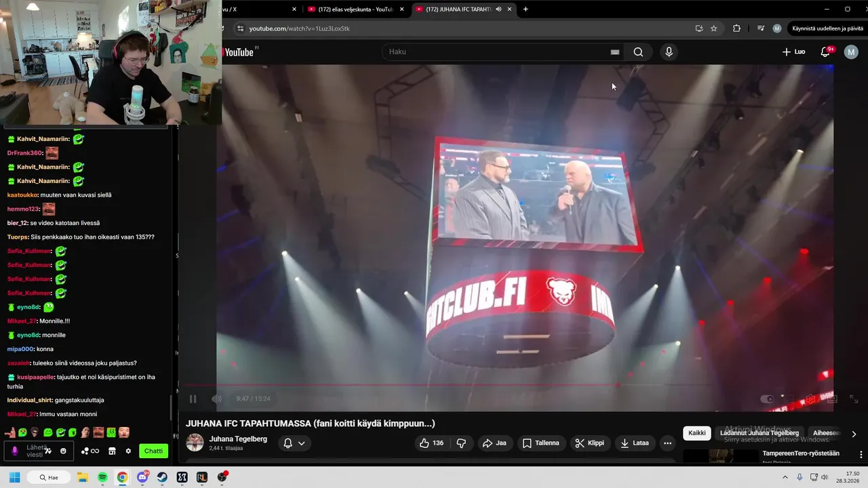Screen dimensions: 868x488
Task: Open Juhana Tegelberg channel link
Action: (238, 439)
